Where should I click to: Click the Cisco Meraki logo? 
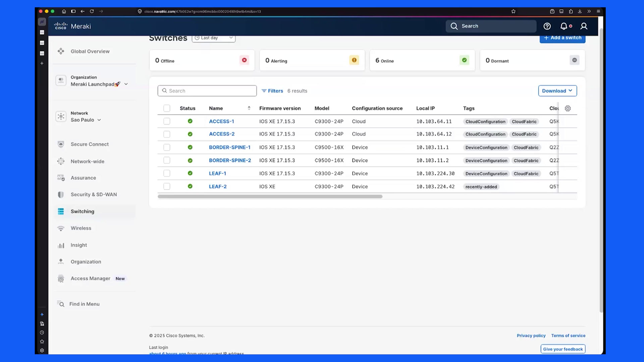(x=72, y=26)
